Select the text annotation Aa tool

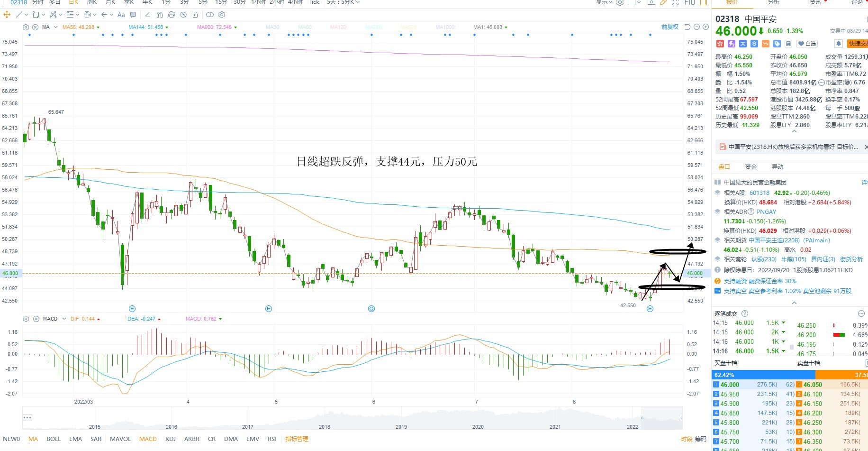pos(121,15)
